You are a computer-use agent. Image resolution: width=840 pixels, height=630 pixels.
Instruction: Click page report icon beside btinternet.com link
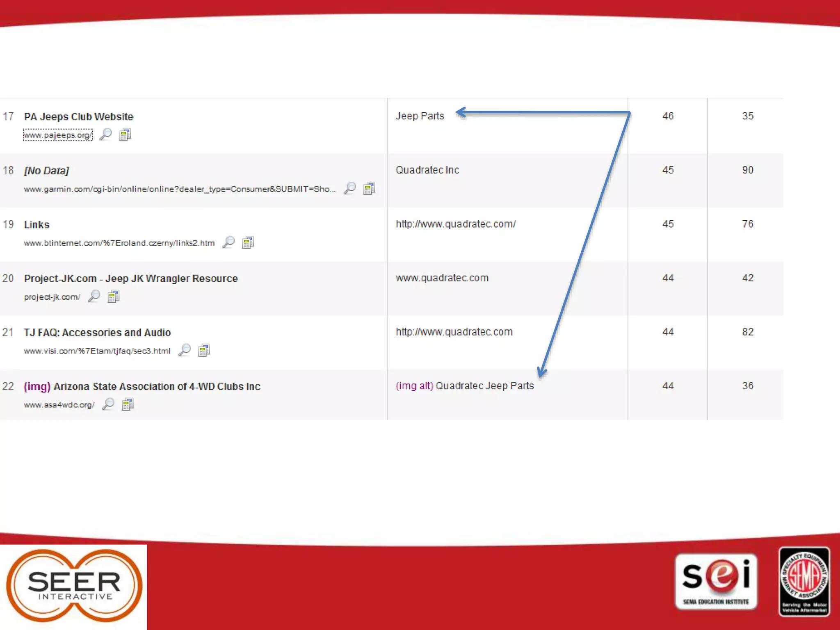point(248,242)
